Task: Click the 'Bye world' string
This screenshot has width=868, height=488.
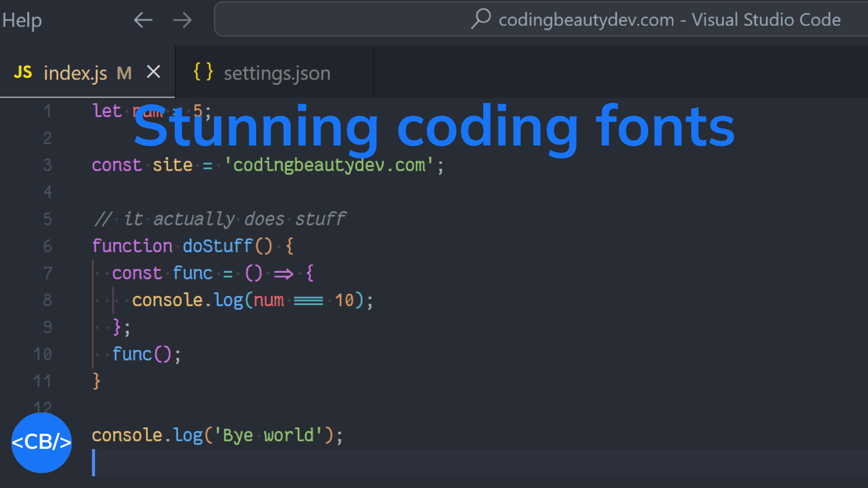Action: point(268,435)
